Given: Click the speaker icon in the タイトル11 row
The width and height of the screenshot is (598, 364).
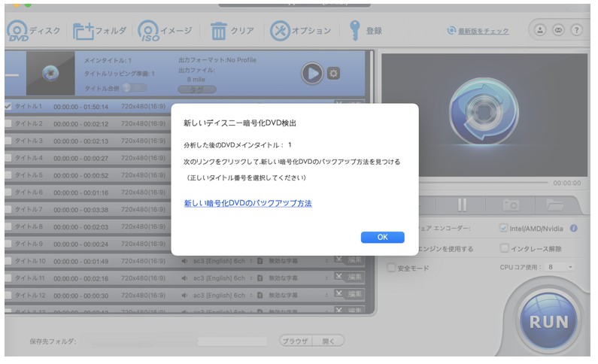Looking at the screenshot, I should [x=184, y=278].
